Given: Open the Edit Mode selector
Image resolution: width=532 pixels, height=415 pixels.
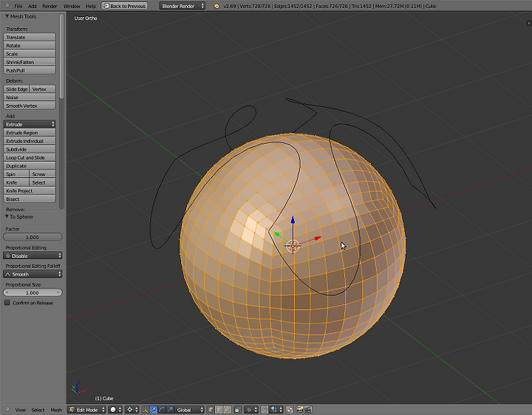Looking at the screenshot, I should [87, 410].
